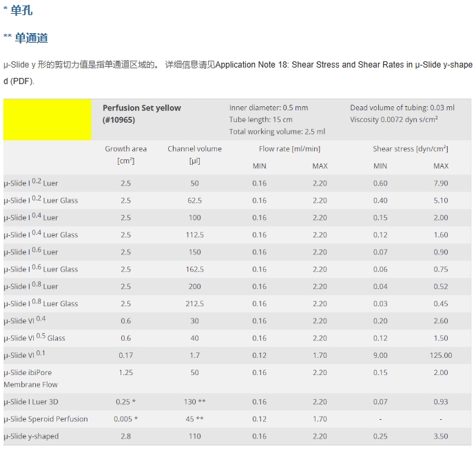The width and height of the screenshot is (476, 453).
Task: Click max shear stress value 0.75
Action: tap(441, 269)
